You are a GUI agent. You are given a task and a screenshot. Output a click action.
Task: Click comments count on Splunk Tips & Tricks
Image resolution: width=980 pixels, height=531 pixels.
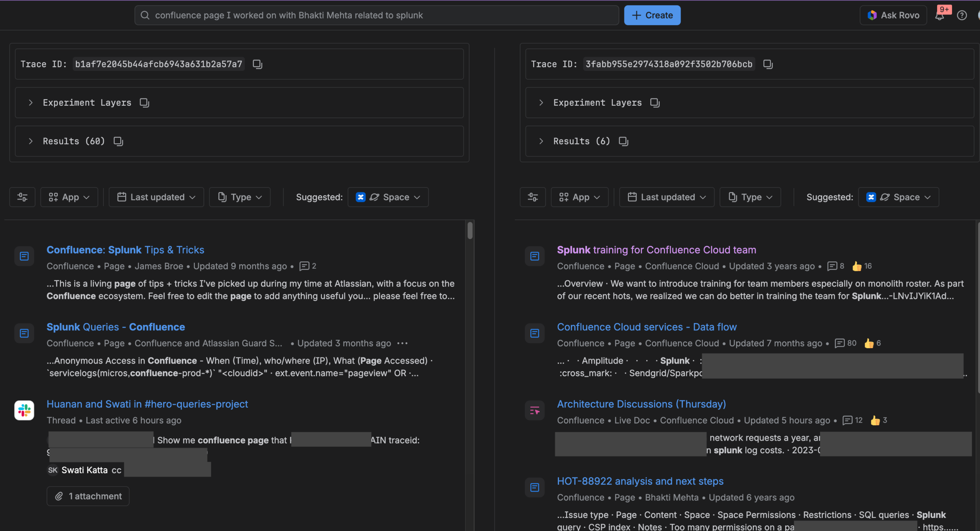(x=308, y=266)
